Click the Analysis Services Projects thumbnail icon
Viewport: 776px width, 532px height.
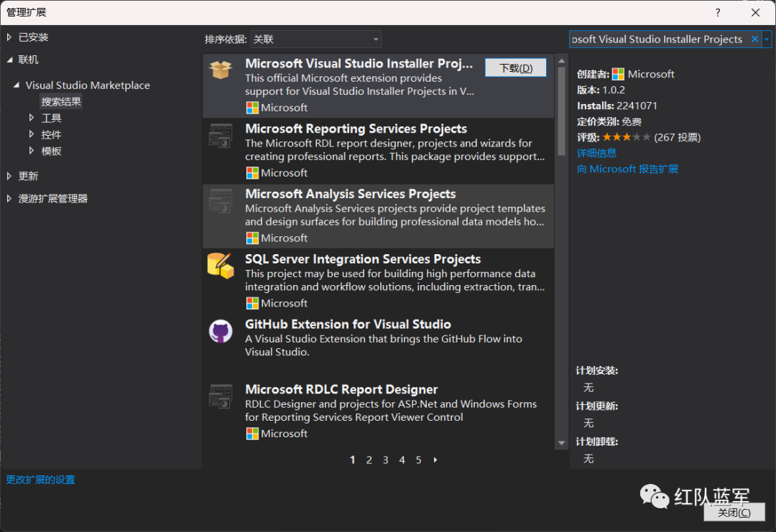click(221, 201)
